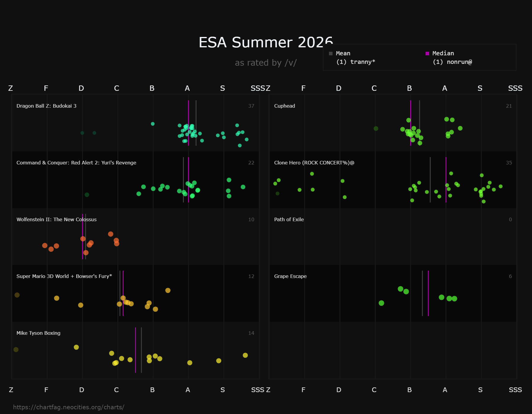Select the "Dragon Ball Z: Budokai 3" row title

click(x=46, y=106)
